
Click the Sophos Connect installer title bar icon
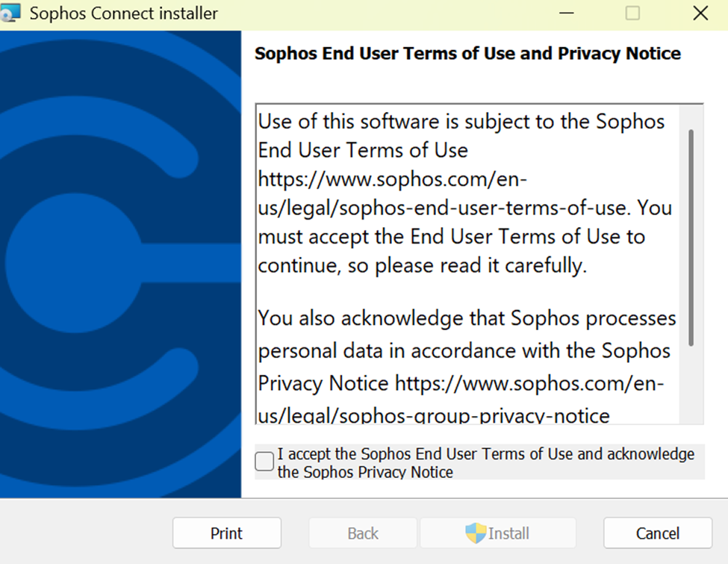(10, 13)
